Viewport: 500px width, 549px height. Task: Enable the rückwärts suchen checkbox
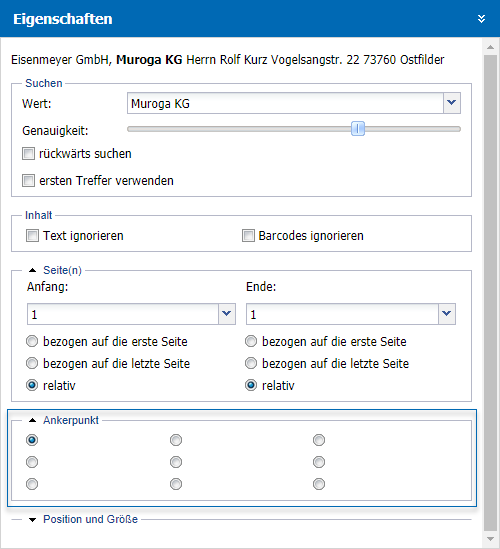point(28,153)
